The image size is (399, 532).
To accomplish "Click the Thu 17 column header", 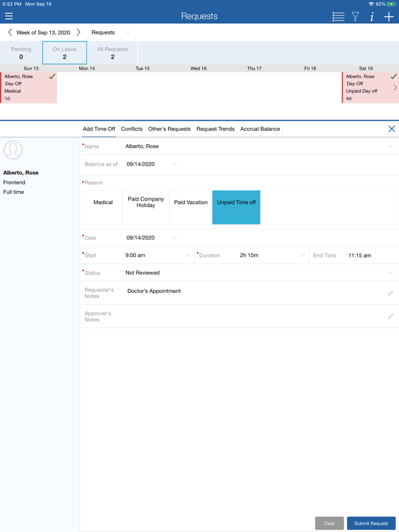I will pyautogui.click(x=254, y=68).
